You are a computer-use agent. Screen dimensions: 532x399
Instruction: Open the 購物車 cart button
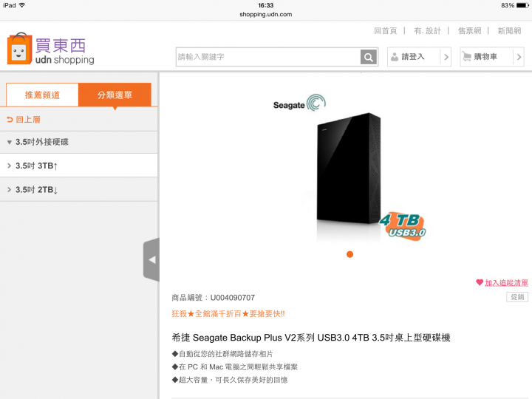point(491,57)
